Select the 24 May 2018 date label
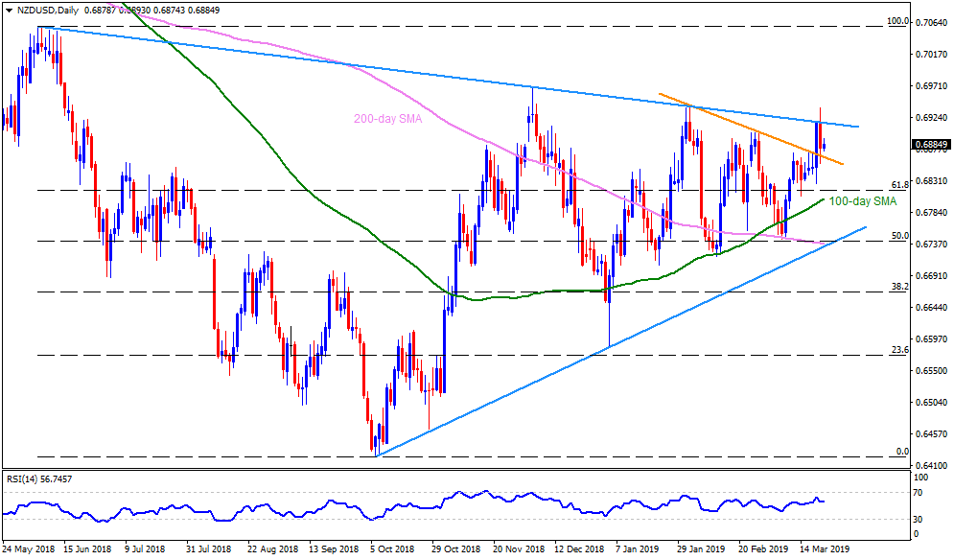The height and width of the screenshot is (560, 954). (x=29, y=551)
